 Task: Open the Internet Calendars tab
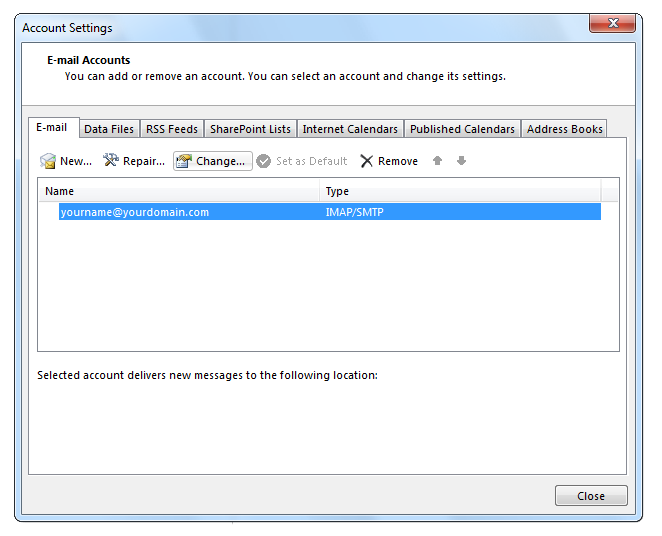point(350,129)
